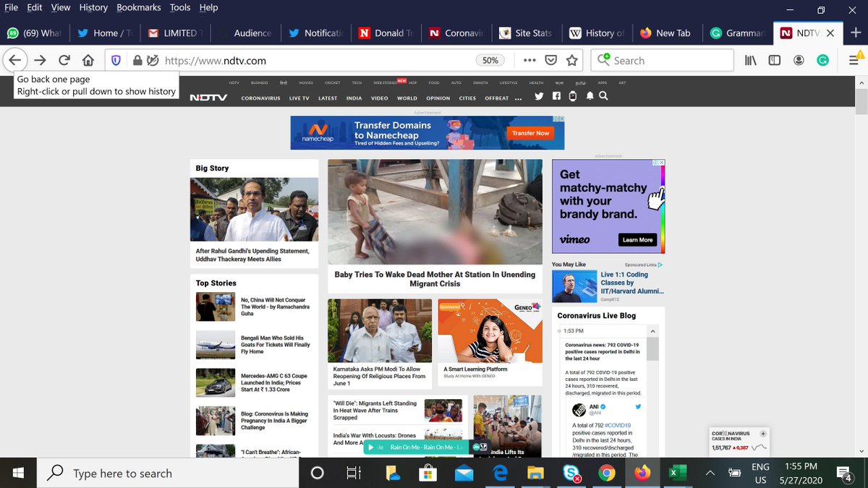This screenshot has width=868, height=488.
Task: Open NDTV search magnifier icon
Action: (x=603, y=95)
